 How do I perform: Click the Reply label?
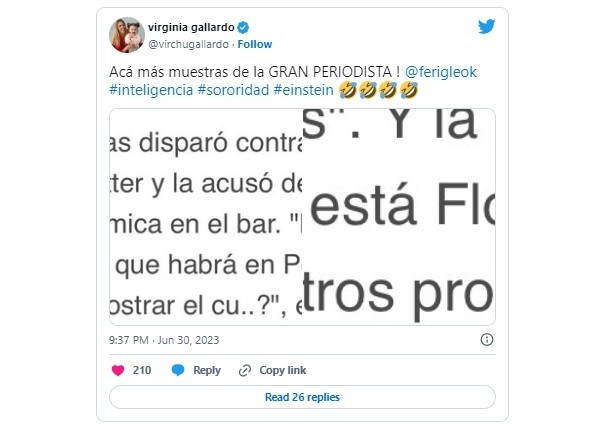(207, 370)
